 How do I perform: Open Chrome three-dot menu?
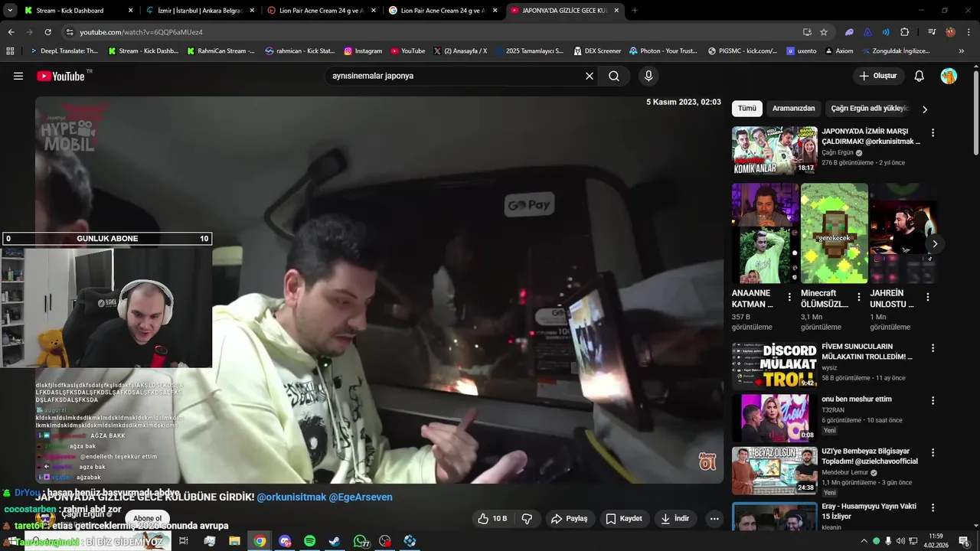(968, 32)
